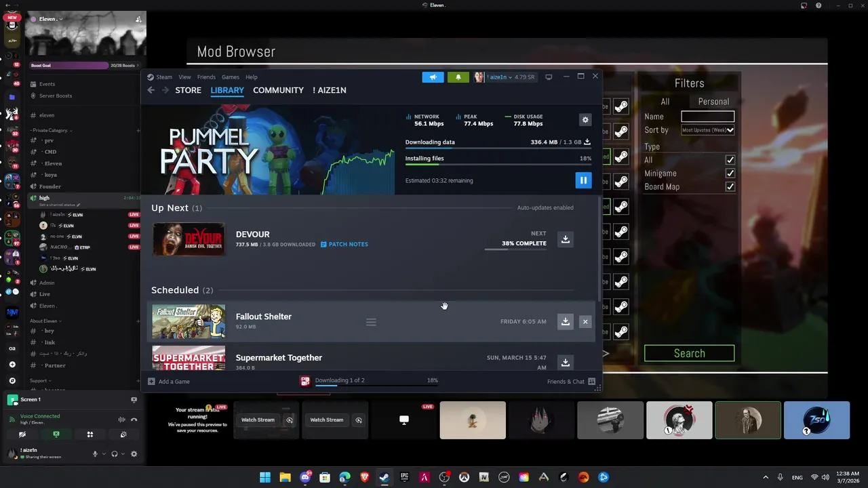The height and width of the screenshot is (488, 868).
Task: Open Steam announcements megaphone button
Action: pos(433,77)
